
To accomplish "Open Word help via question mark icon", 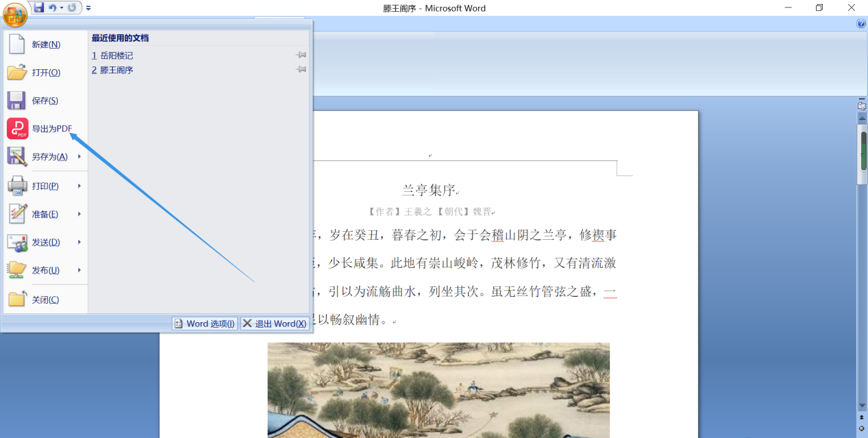I will pos(861,23).
